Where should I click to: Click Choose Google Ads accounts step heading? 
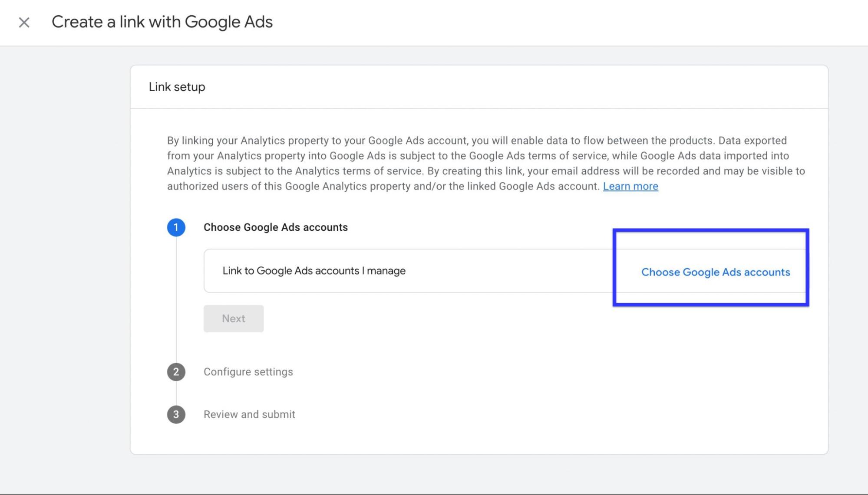pos(276,227)
